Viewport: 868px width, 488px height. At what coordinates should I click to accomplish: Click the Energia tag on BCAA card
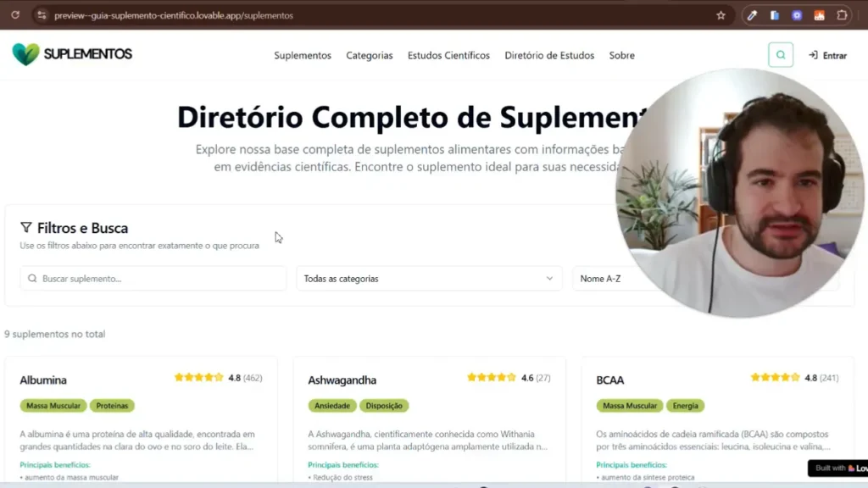pyautogui.click(x=685, y=406)
